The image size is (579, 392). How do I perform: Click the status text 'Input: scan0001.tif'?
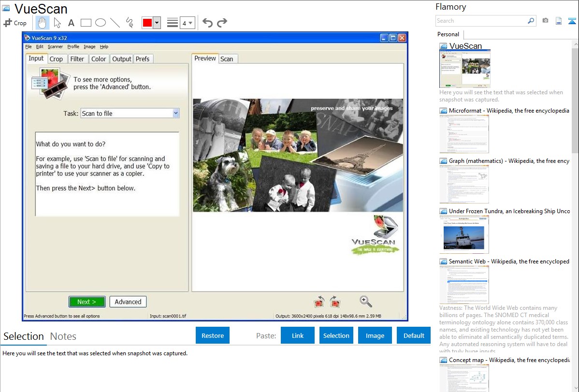(168, 316)
